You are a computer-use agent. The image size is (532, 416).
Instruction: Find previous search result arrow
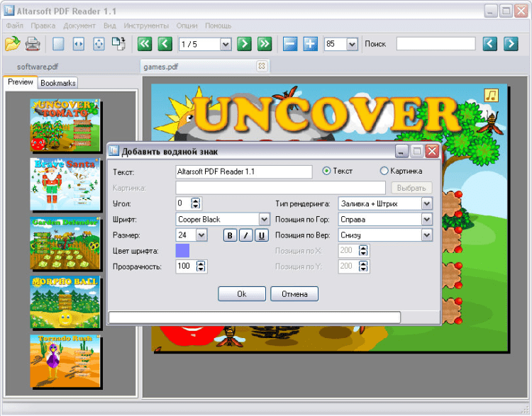tap(490, 44)
